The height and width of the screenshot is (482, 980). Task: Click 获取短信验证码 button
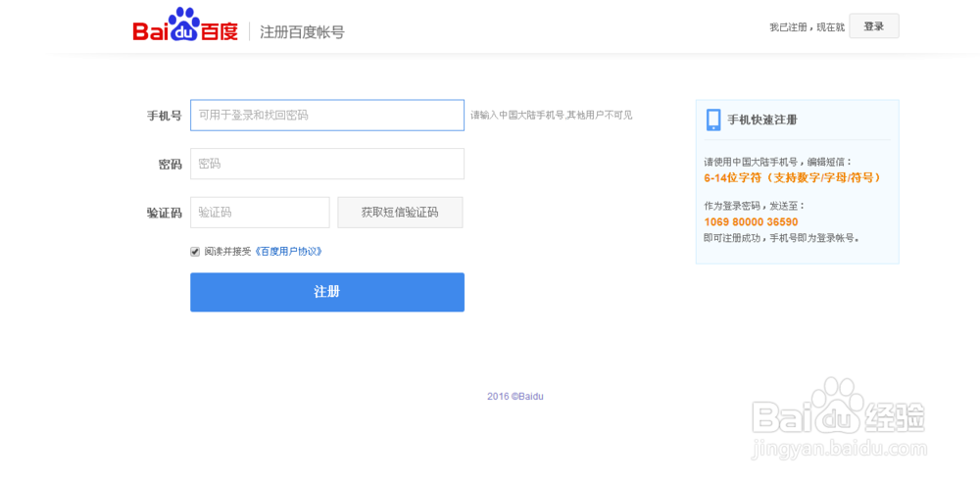400,213
